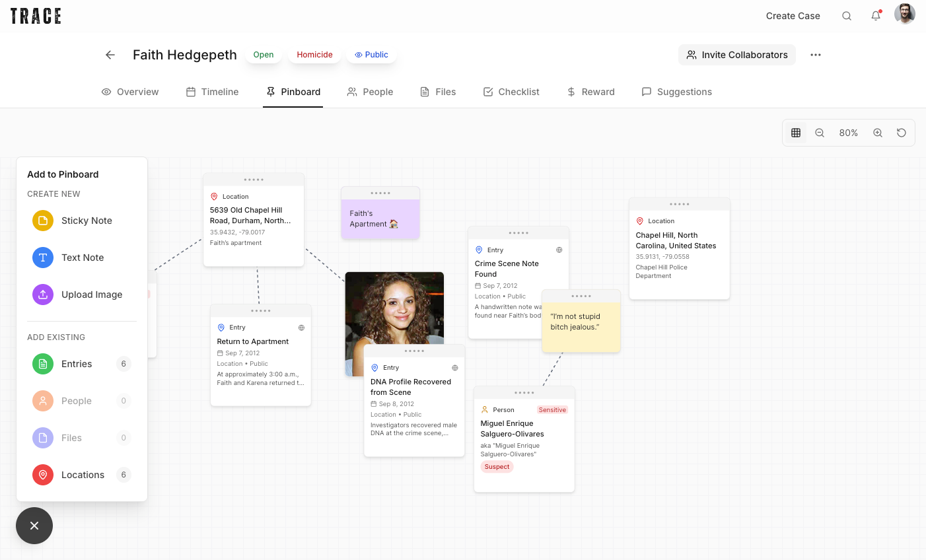Open user profile avatar

point(905,14)
